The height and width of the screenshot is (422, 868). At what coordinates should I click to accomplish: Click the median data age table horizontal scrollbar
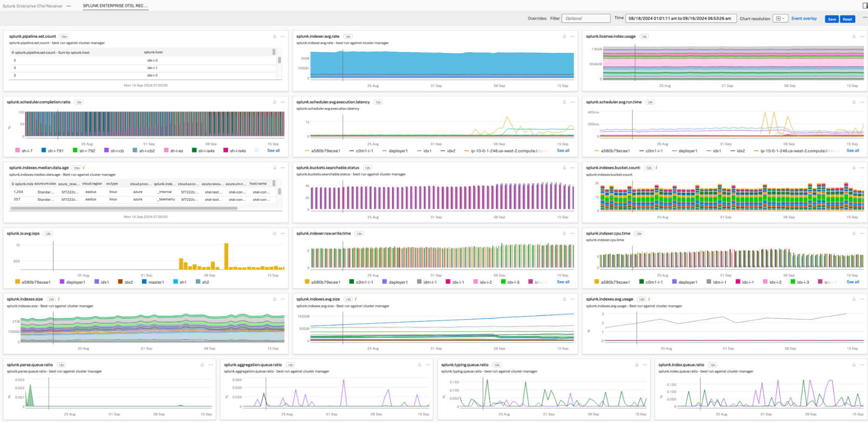(x=124, y=208)
